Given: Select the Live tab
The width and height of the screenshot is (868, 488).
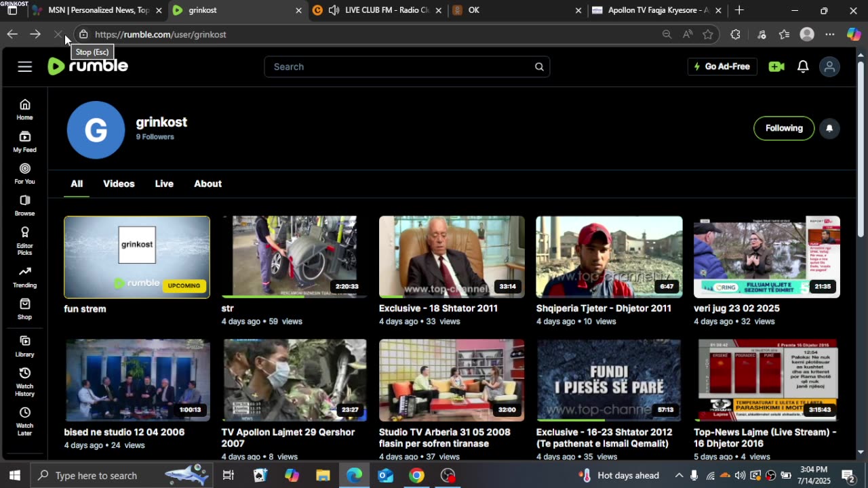Looking at the screenshot, I should [x=164, y=184].
